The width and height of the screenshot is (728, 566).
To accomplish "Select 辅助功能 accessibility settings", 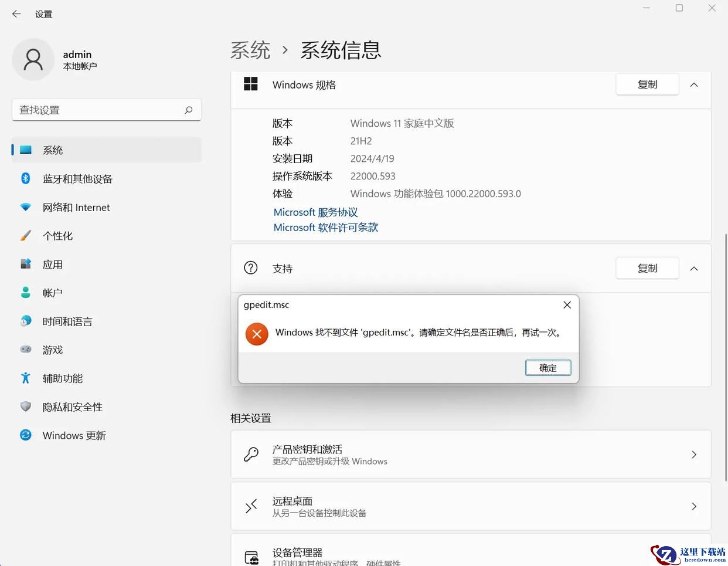I will 62,378.
